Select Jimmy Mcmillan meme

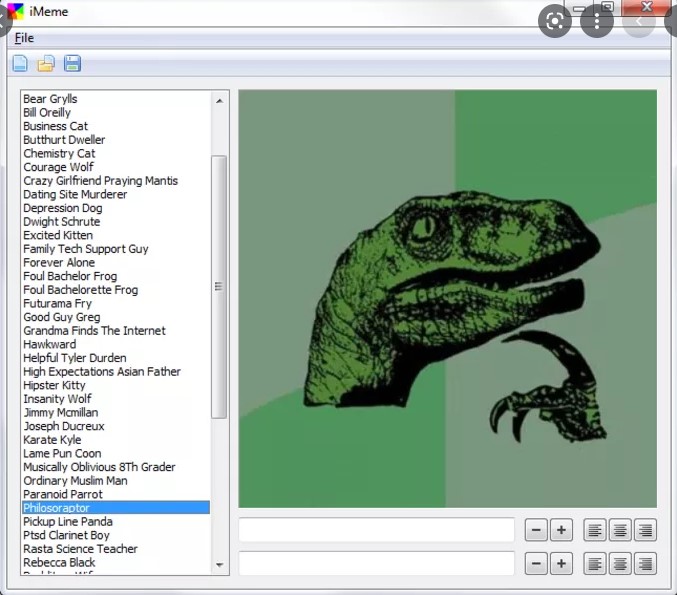61,413
